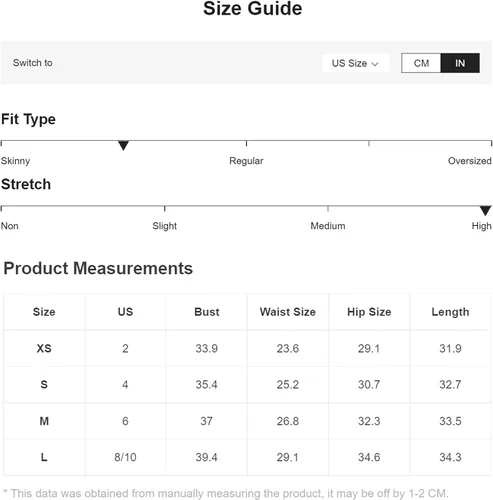This screenshot has height=500, width=493.
Task: Click the Slight stretch label
Action: (165, 226)
